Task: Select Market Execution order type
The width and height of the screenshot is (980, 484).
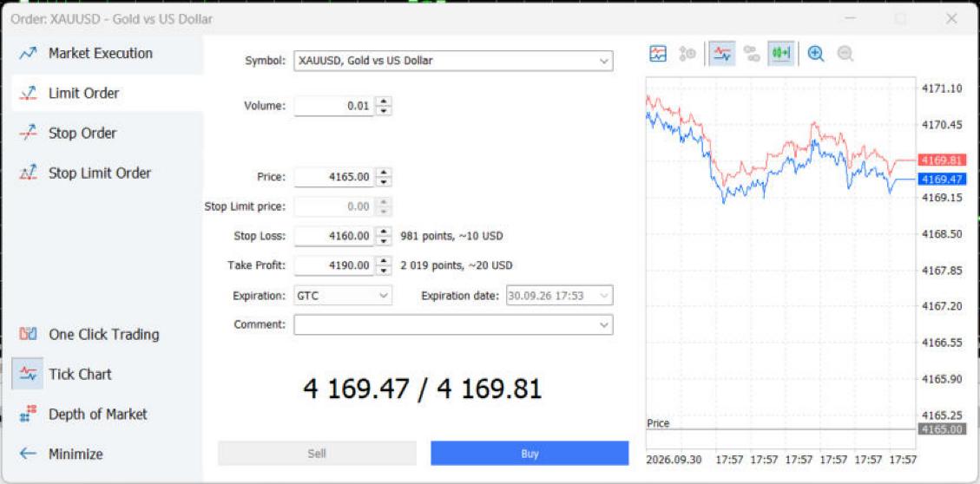Action: (x=101, y=53)
